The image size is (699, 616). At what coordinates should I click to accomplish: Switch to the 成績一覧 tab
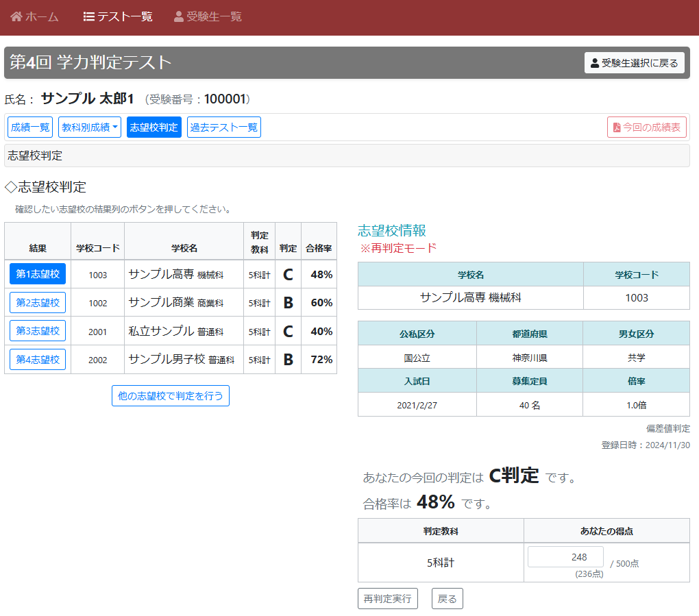coord(30,127)
